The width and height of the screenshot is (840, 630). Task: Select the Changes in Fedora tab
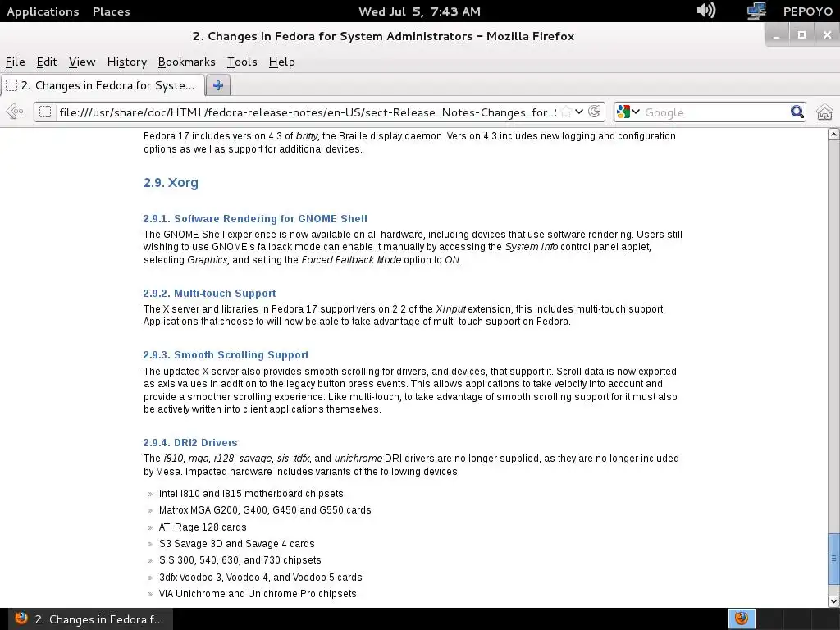tap(103, 85)
